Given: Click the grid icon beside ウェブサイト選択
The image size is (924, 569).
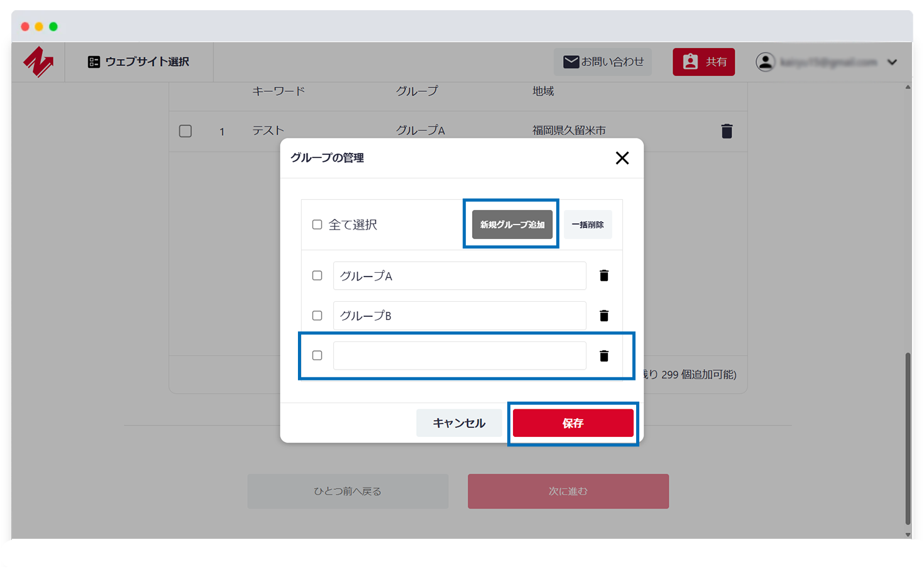Looking at the screenshot, I should pyautogui.click(x=93, y=62).
